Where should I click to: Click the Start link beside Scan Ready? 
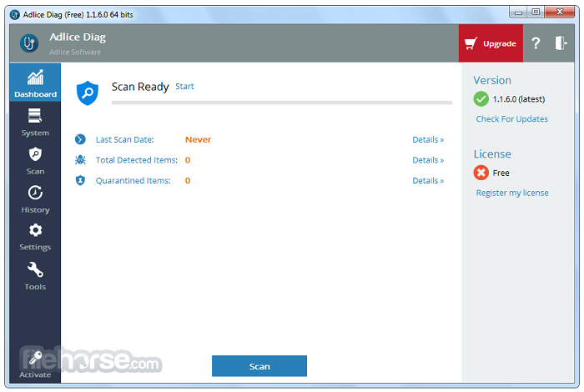click(184, 87)
